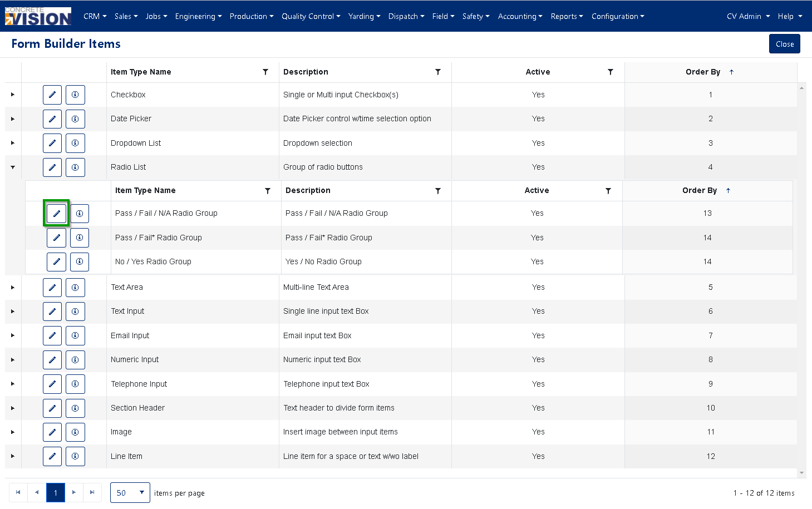Expand the Checkbox row
812x509 pixels.
point(13,95)
